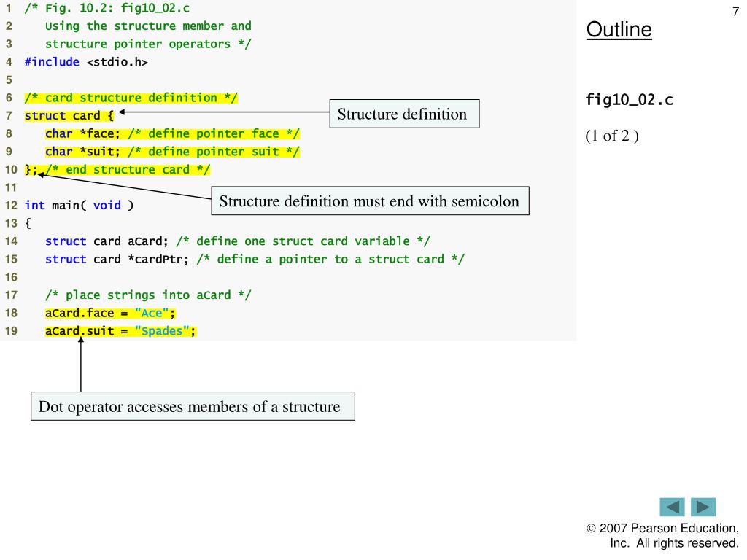Click the Fig. 10.2 header comment
This screenshot has height=560, width=747.
(107, 8)
